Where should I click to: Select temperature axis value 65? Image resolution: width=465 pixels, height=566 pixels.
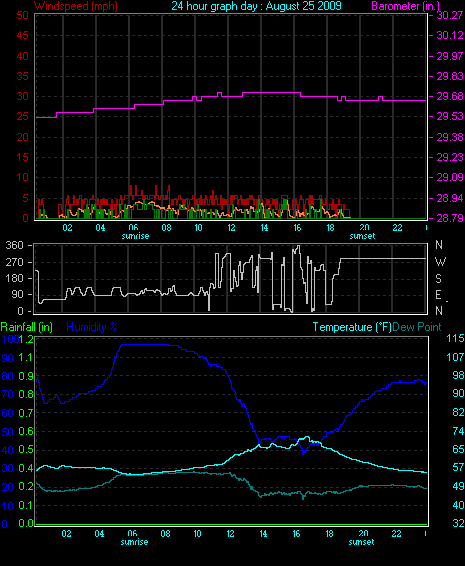[x=458, y=449]
